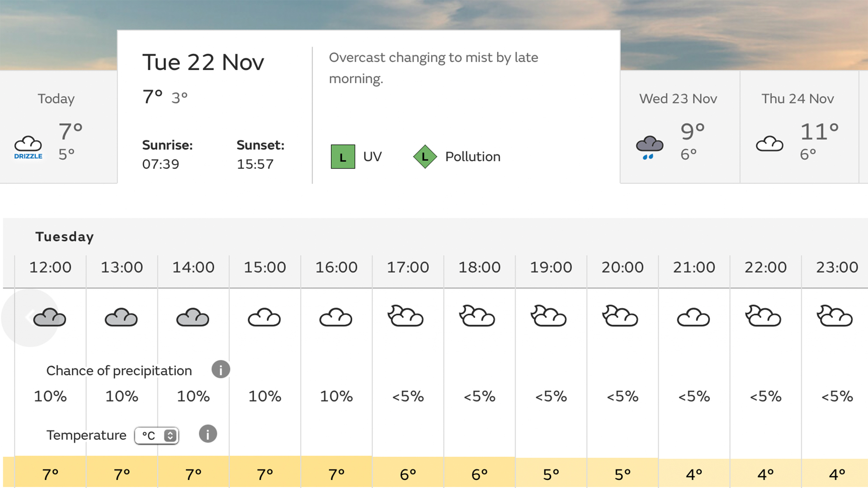Viewport: 868px width, 488px height.
Task: Click the Tue 22 Nov date heading
Action: pos(203,62)
